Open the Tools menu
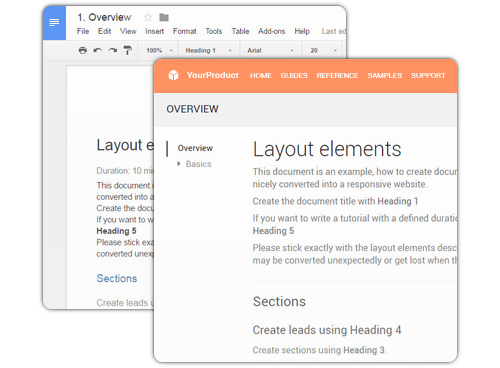Viewport: 500px width, 368px height. tap(214, 31)
